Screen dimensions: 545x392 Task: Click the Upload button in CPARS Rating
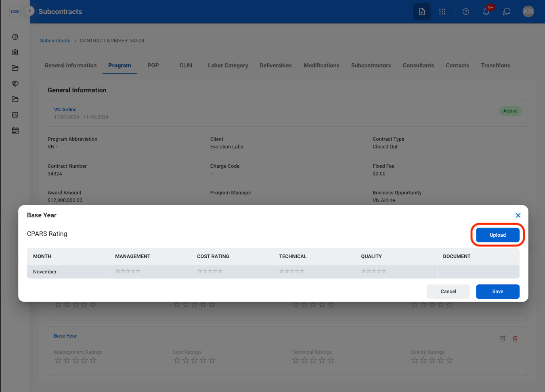pos(497,235)
